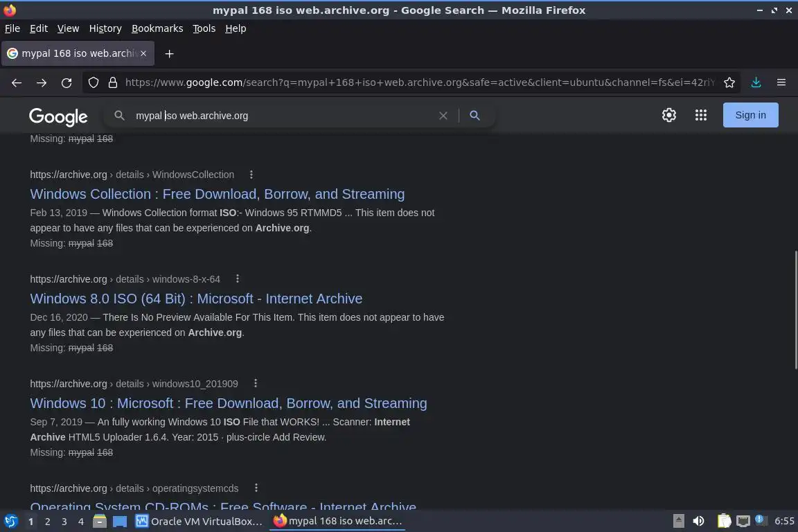This screenshot has height=532, width=798.
Task: Switch to Oracle VM VirtualBox window
Action: pyautogui.click(x=199, y=522)
